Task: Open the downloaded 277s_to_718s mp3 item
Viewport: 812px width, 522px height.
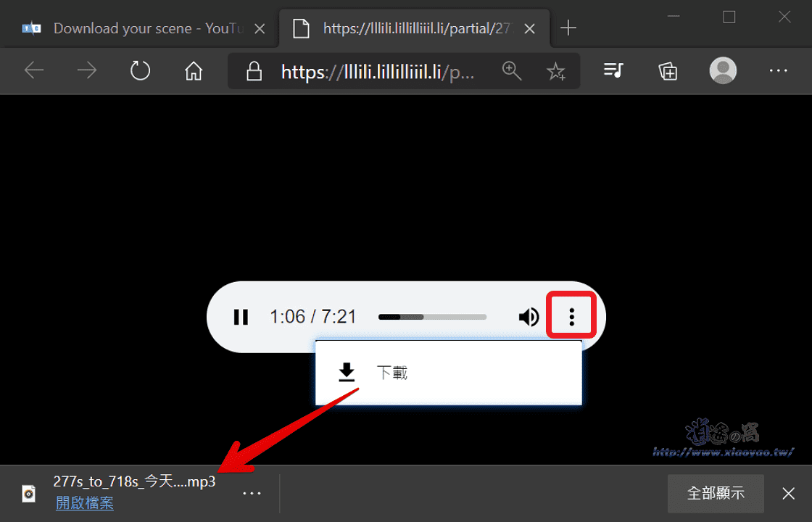Action: pos(134,481)
